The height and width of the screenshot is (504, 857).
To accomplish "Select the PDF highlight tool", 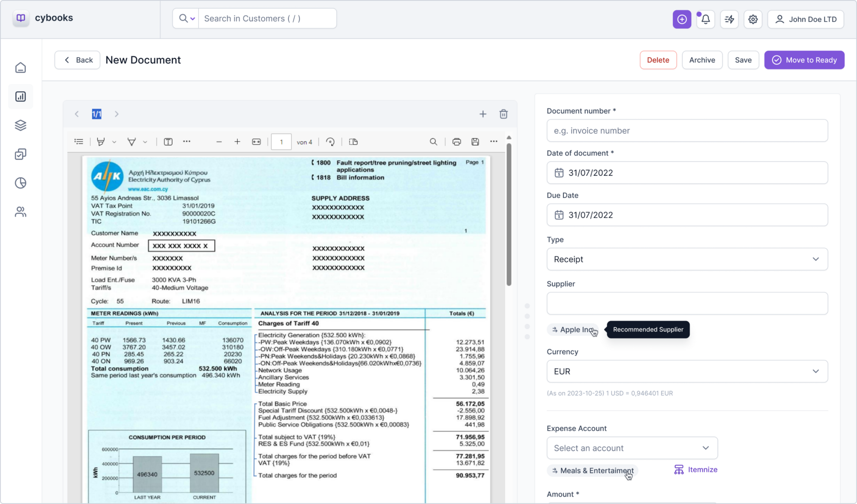I will pyautogui.click(x=101, y=142).
